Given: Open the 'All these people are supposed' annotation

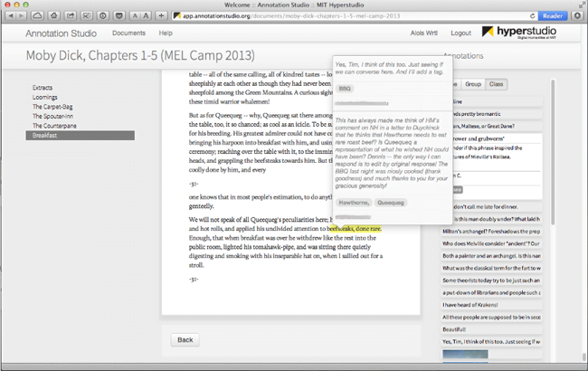Looking at the screenshot, I should tap(491, 317).
